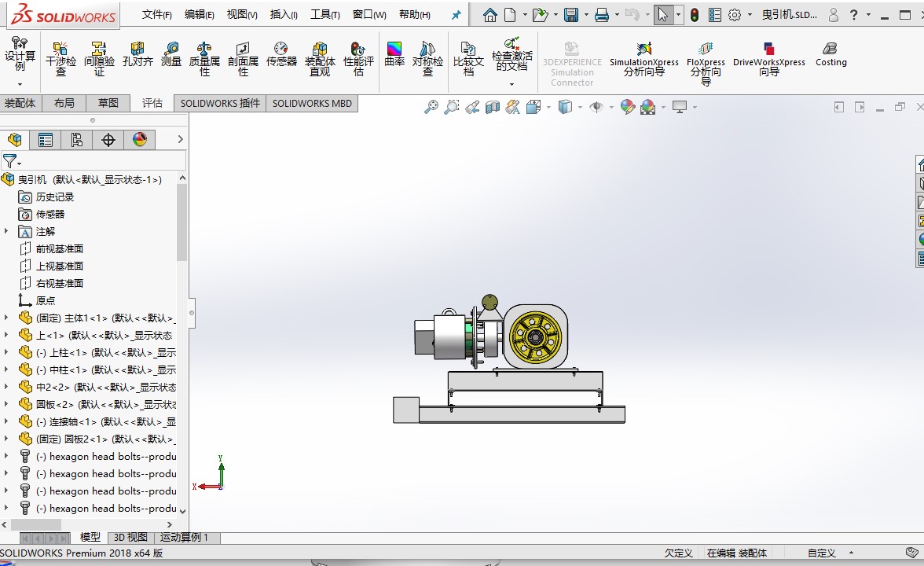
Task: Open the DisplayManager color ball tab
Action: tap(140, 140)
